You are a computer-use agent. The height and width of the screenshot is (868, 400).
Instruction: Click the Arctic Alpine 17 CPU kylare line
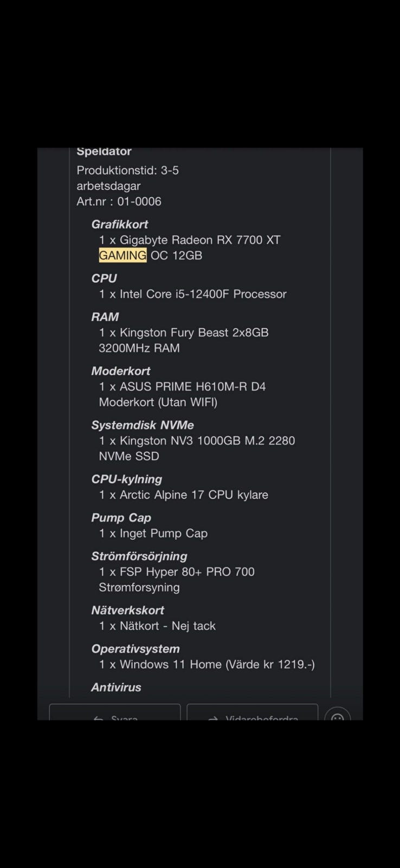pos(184,495)
